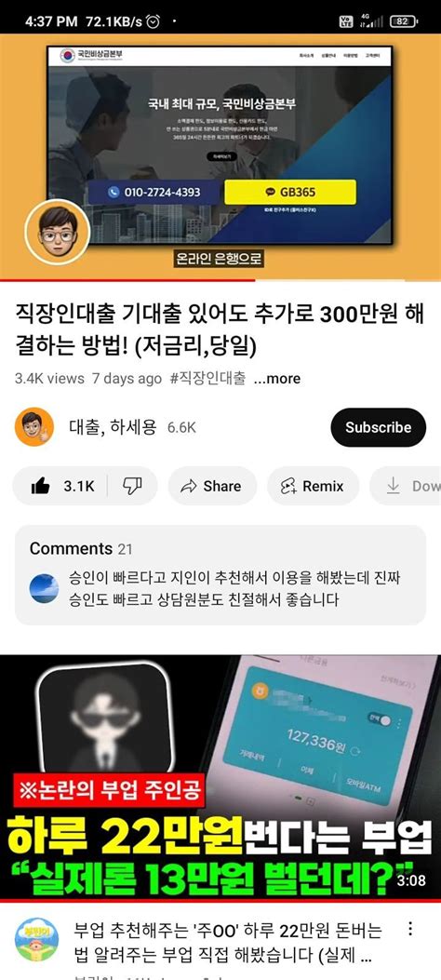This screenshot has width=441, height=980.
Task: Tap the Share arrow button
Action: pyautogui.click(x=212, y=486)
